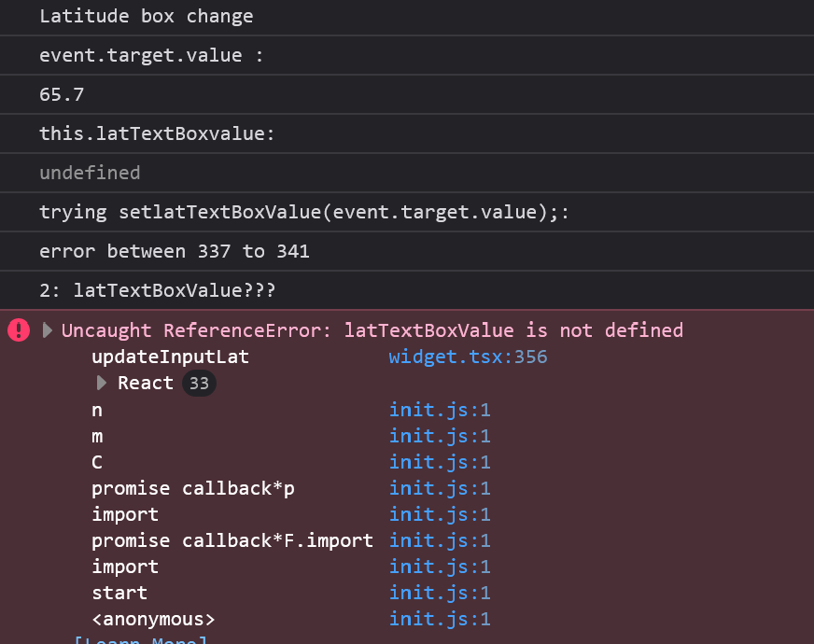The image size is (814, 644).
Task: Click the red error icon
Action: (x=19, y=330)
